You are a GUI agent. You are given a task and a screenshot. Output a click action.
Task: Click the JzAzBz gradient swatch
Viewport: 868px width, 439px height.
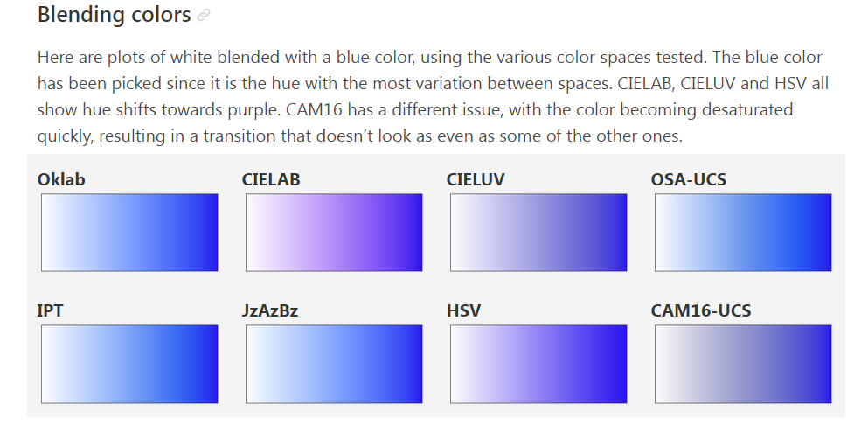point(334,364)
